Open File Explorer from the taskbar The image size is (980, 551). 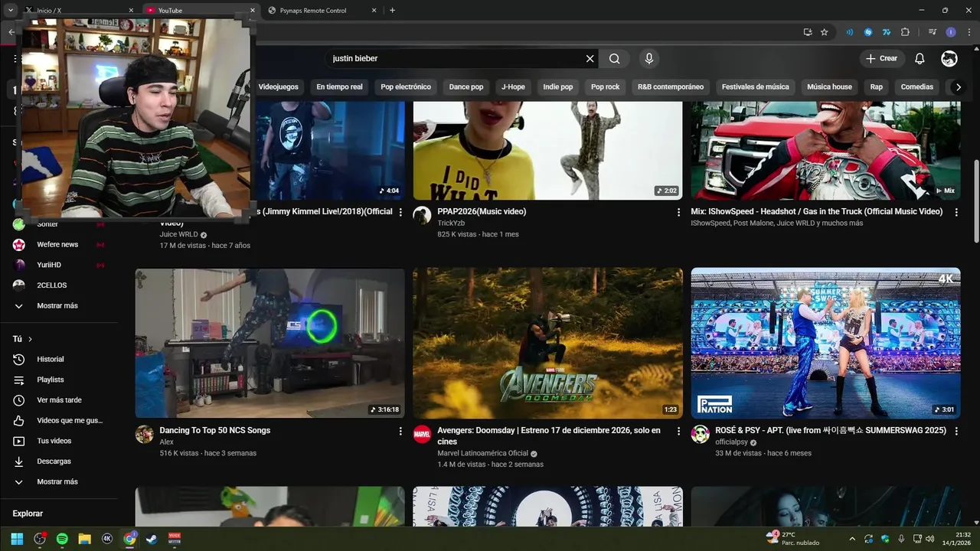[x=85, y=539]
